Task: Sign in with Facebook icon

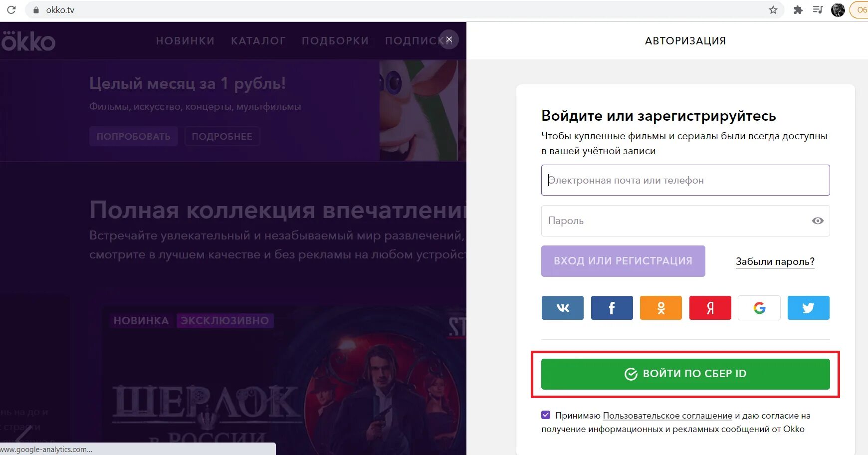Action: click(612, 308)
